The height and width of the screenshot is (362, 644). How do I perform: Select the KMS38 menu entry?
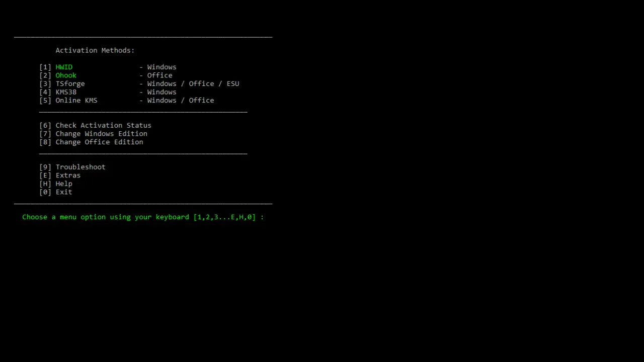pyautogui.click(x=66, y=92)
